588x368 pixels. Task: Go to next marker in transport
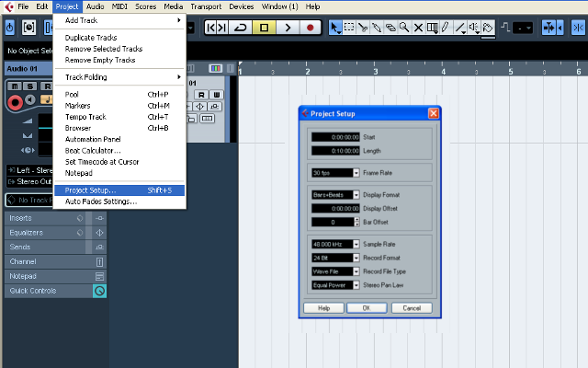[222, 28]
